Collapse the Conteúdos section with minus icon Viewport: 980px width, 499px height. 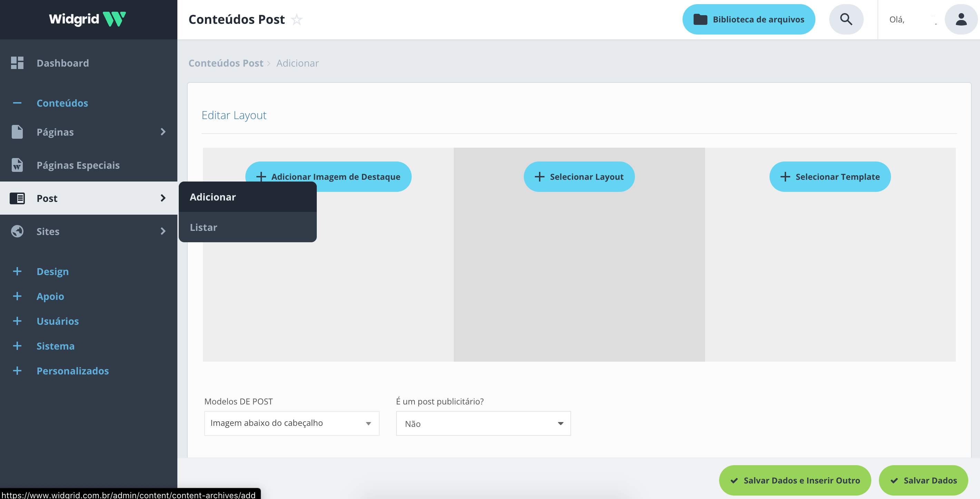tap(17, 103)
